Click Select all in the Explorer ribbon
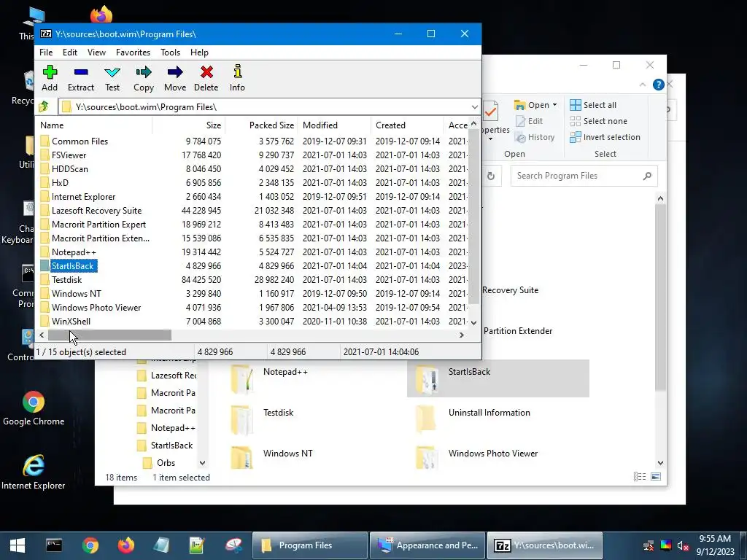This screenshot has width=747, height=560. (x=593, y=105)
